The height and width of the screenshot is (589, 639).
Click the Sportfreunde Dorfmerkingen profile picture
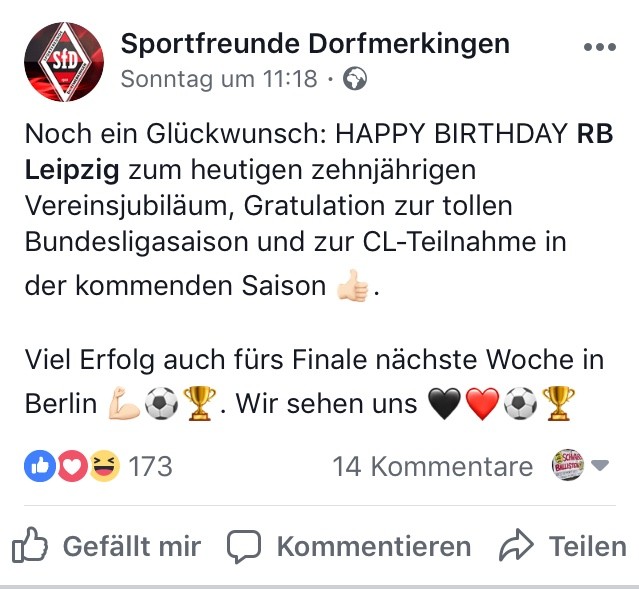coord(64,62)
